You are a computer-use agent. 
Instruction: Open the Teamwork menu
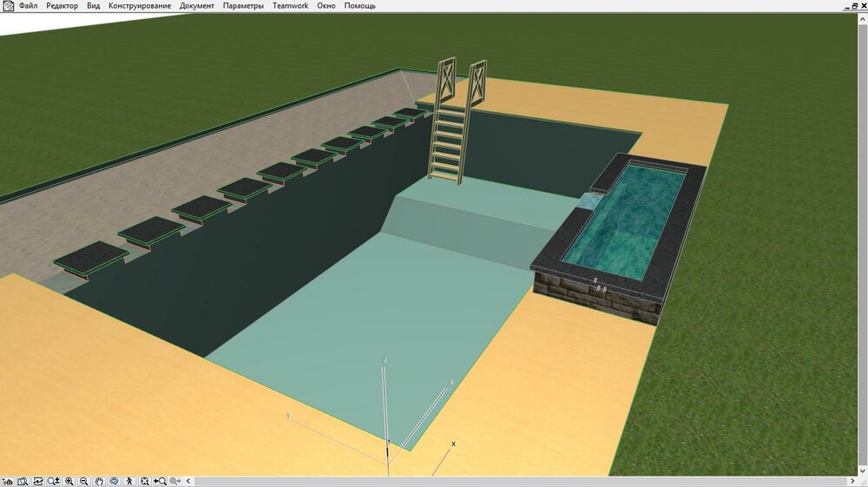pos(290,5)
